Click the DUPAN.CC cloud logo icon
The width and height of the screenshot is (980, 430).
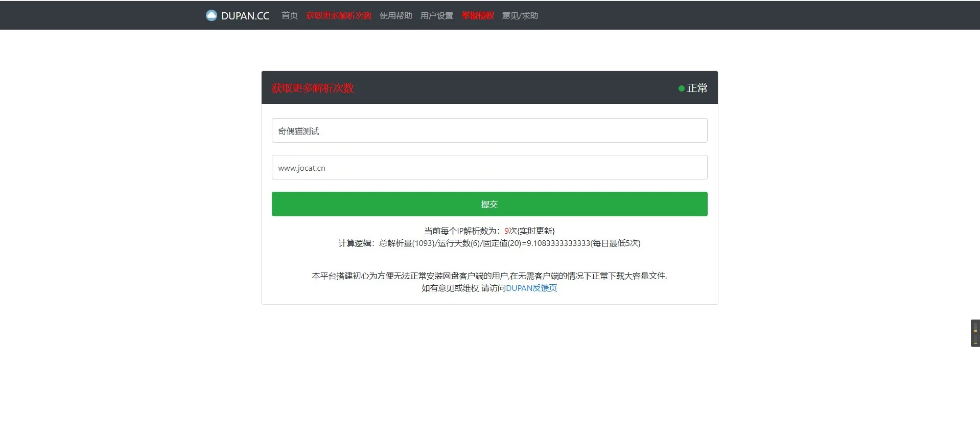coord(211,15)
